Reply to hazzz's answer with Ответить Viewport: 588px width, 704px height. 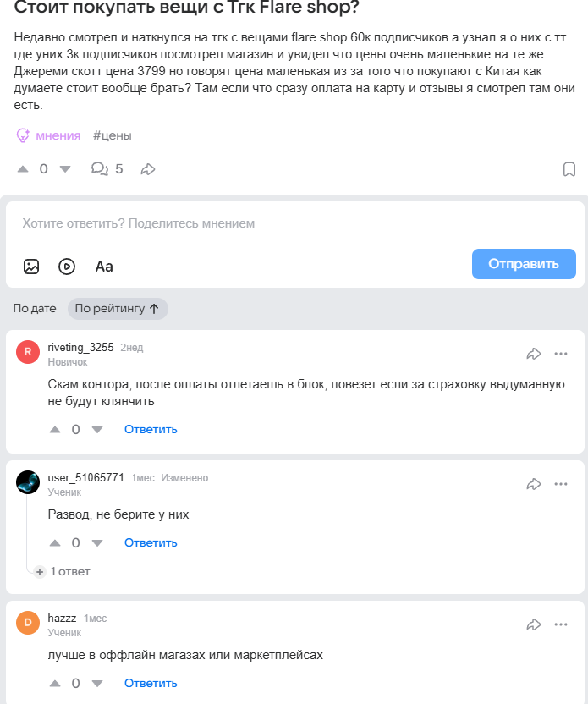(x=151, y=684)
